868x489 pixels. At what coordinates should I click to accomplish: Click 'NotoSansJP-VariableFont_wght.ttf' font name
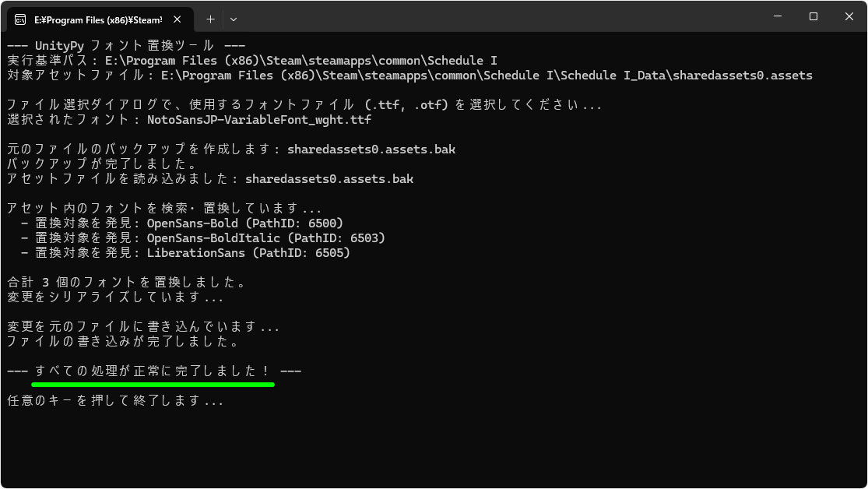(x=259, y=120)
